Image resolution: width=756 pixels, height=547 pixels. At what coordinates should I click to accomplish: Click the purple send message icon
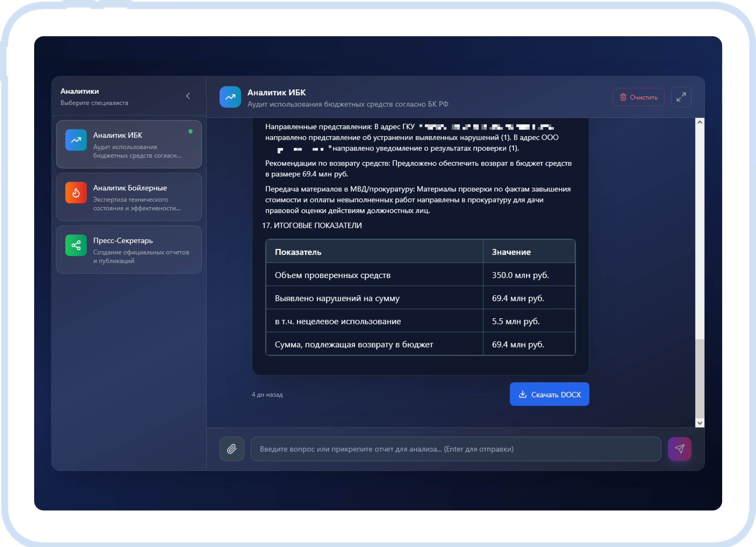[679, 449]
